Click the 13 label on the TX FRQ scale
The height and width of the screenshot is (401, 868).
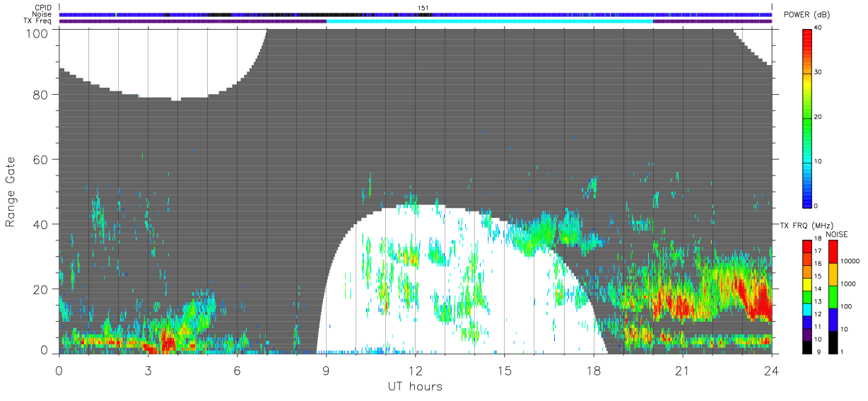pos(818,301)
